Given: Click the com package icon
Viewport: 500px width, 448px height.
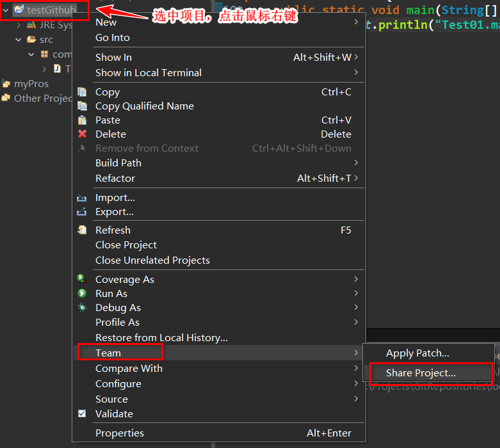Looking at the screenshot, I should point(44,54).
